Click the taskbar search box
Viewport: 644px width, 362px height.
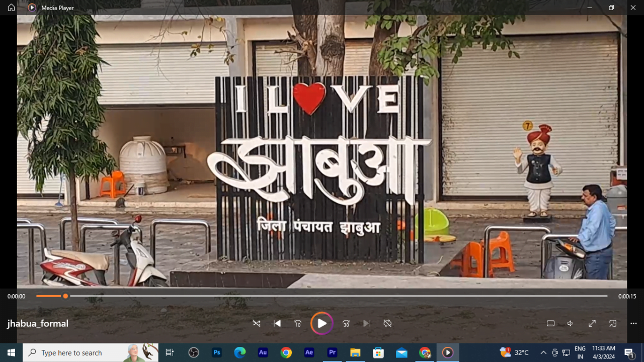tap(80, 352)
